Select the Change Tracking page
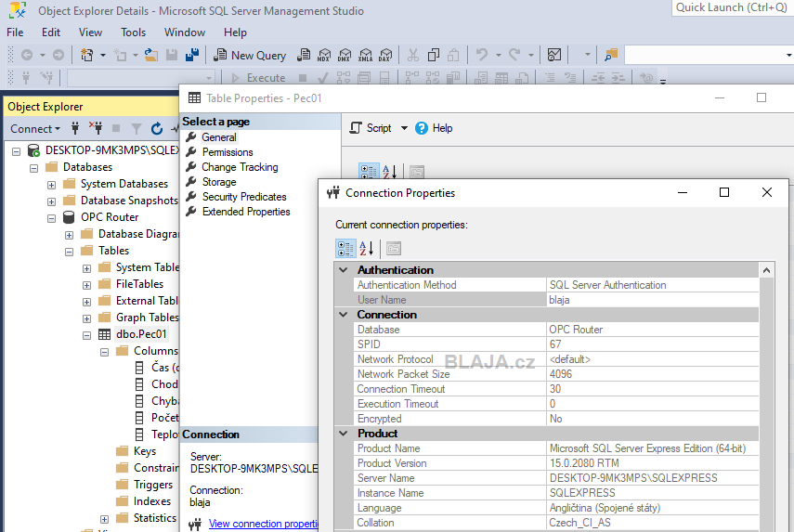This screenshot has width=794, height=532. click(240, 167)
